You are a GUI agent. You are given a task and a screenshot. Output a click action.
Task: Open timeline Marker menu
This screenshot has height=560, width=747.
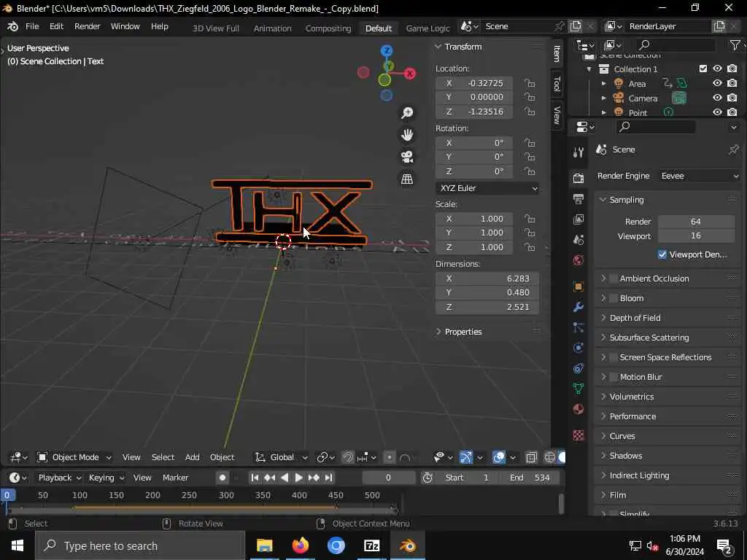tap(175, 478)
